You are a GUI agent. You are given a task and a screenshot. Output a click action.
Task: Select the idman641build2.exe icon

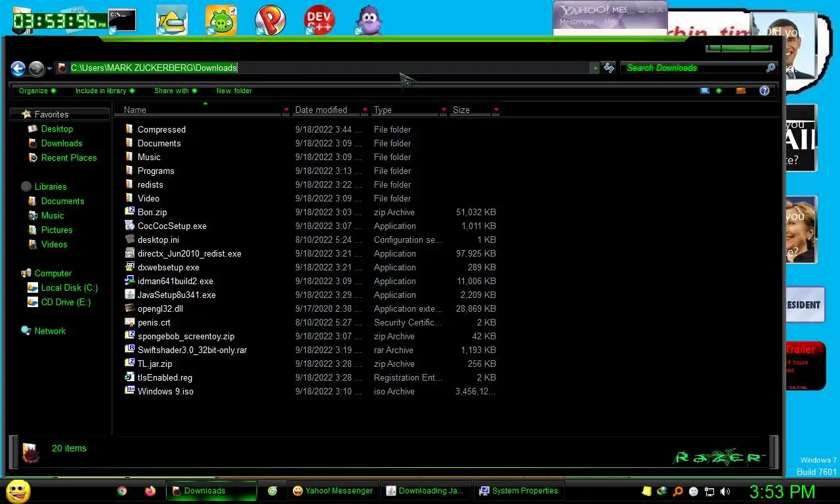(130, 281)
